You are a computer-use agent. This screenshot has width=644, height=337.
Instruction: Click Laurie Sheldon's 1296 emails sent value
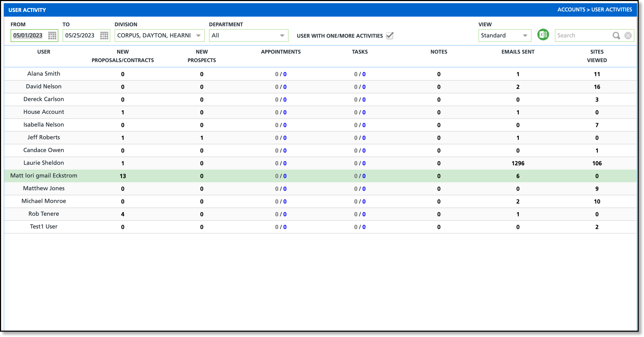pyautogui.click(x=518, y=163)
